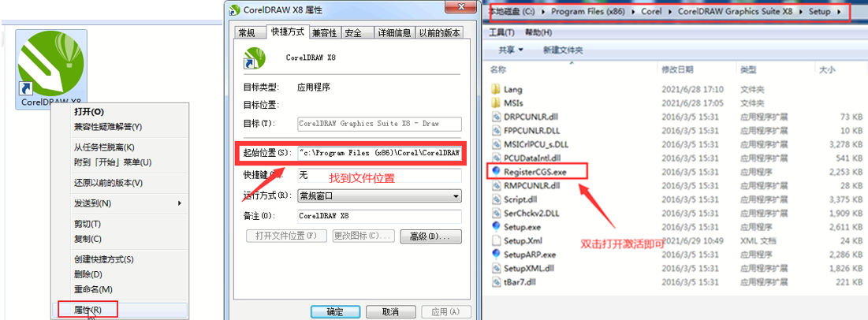Click the CorelDRAW icon in properties dialog
Viewport: 868px width, 320px height.
click(254, 58)
